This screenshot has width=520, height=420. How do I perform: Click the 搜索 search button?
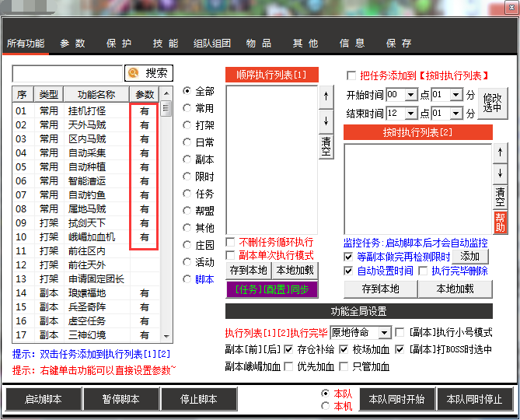pos(148,73)
